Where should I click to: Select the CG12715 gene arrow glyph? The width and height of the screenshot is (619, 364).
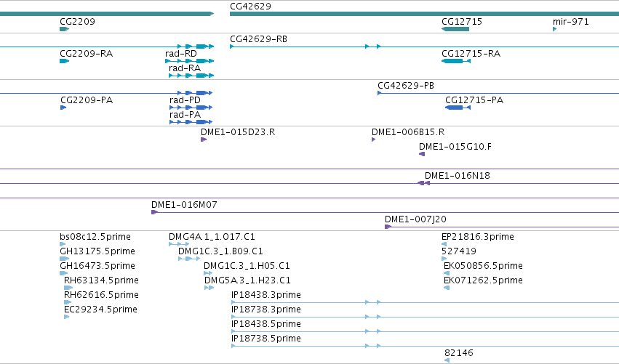[x=455, y=29]
